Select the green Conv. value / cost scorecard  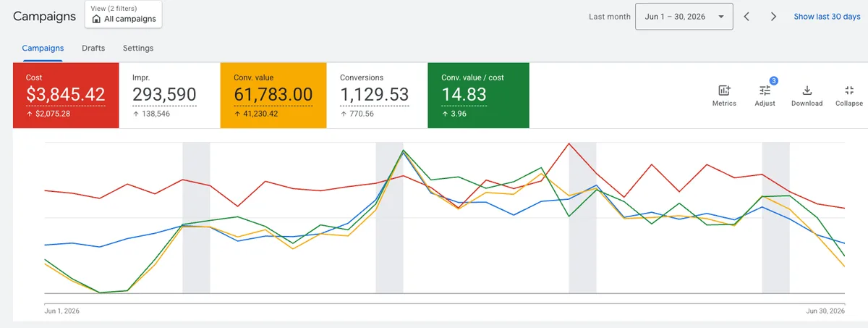point(478,96)
